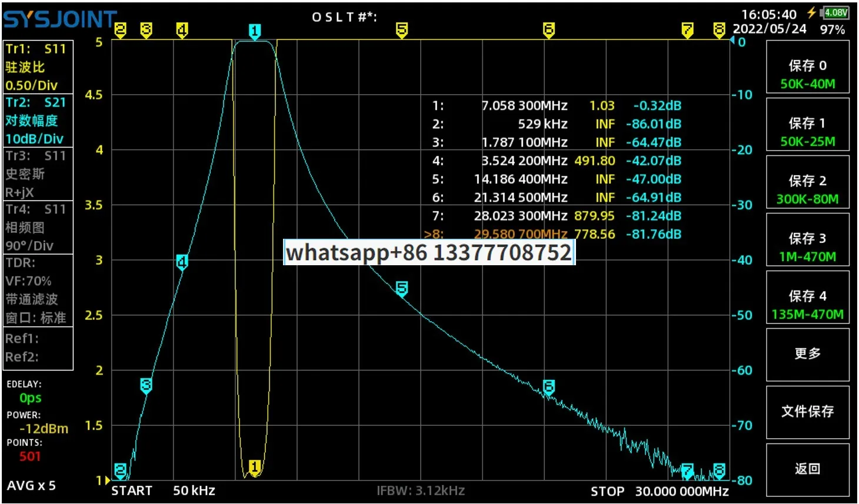Select cyan S21 marker 3 on rising slope

pos(146,386)
